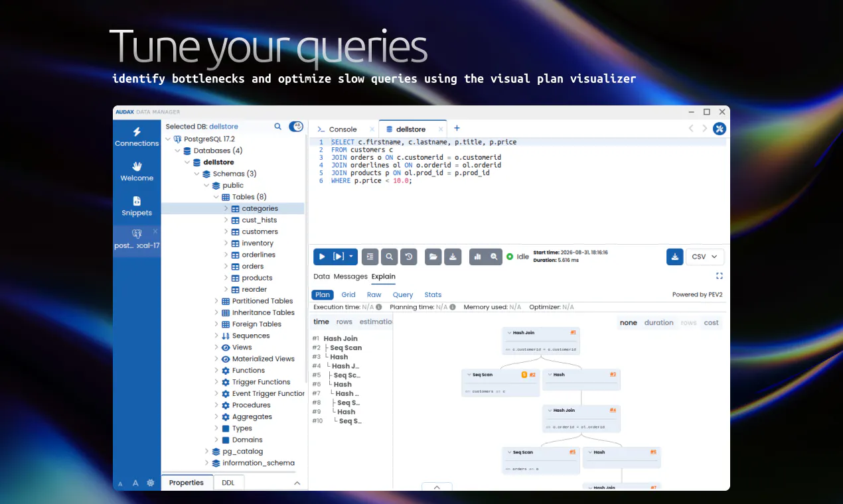Open the Data results tab

pyautogui.click(x=321, y=277)
